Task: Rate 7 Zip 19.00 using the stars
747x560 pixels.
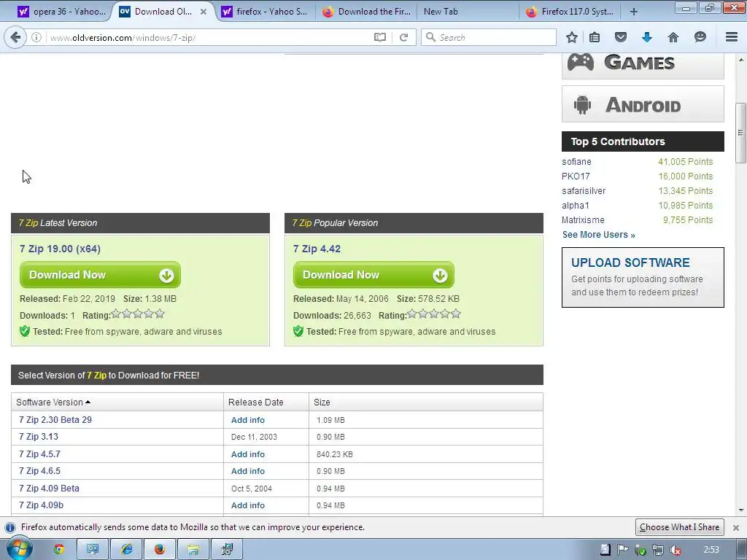Action: (x=138, y=314)
